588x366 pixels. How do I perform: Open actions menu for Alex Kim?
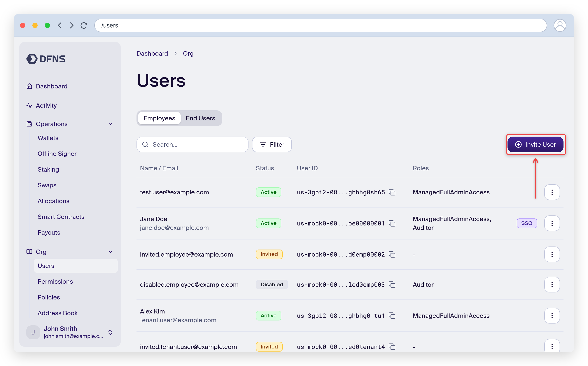pyautogui.click(x=552, y=316)
